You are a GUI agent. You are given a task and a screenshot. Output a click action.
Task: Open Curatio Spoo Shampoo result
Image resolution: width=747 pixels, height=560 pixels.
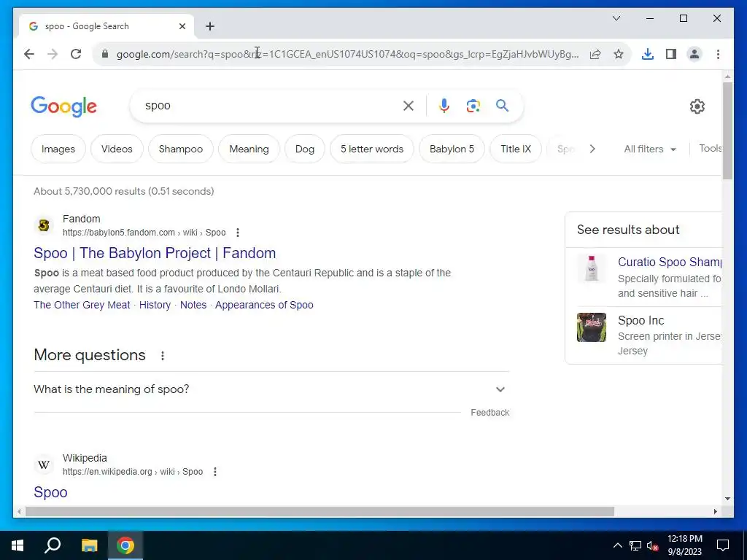tap(670, 262)
